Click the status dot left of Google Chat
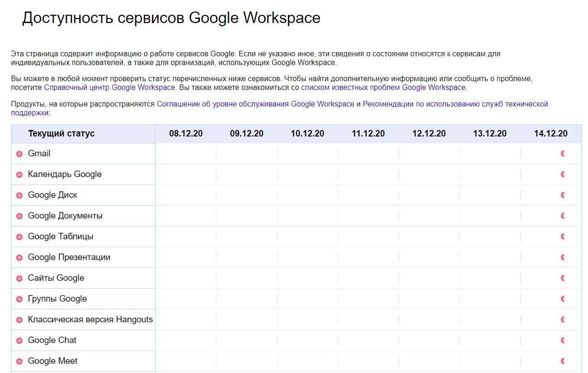 (x=19, y=341)
